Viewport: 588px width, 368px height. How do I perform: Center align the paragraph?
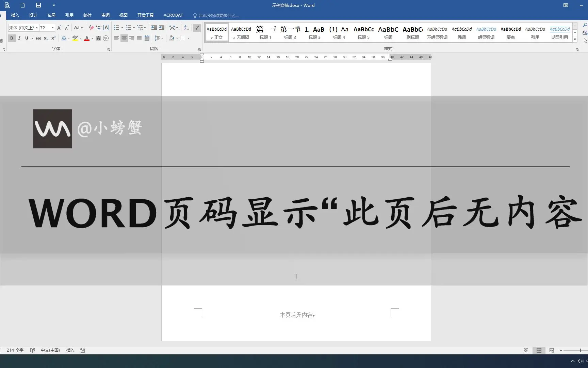(x=124, y=38)
